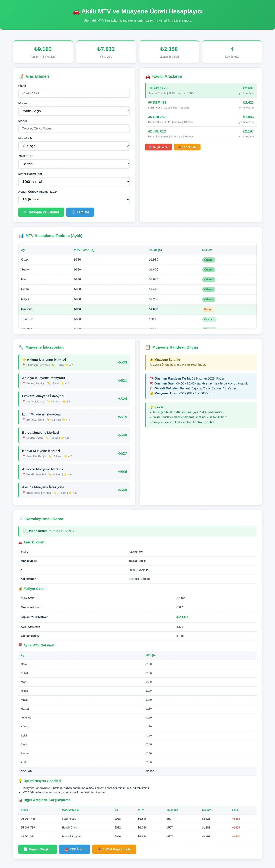Click the document icon beside Karşılaştırmalı Rapor heading
The width and height of the screenshot is (275, 868).
coord(21,519)
